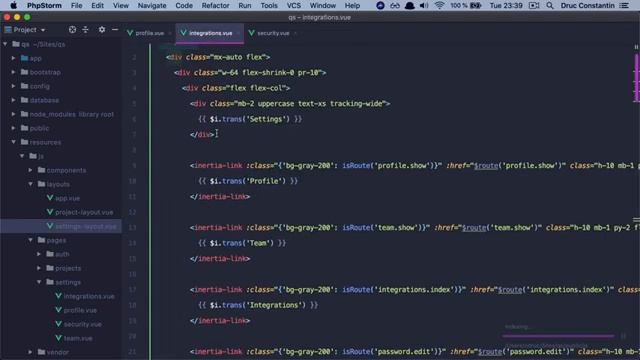Screen dimensions: 640x360
Task: Collapse the settings folder
Action: pos(39,282)
